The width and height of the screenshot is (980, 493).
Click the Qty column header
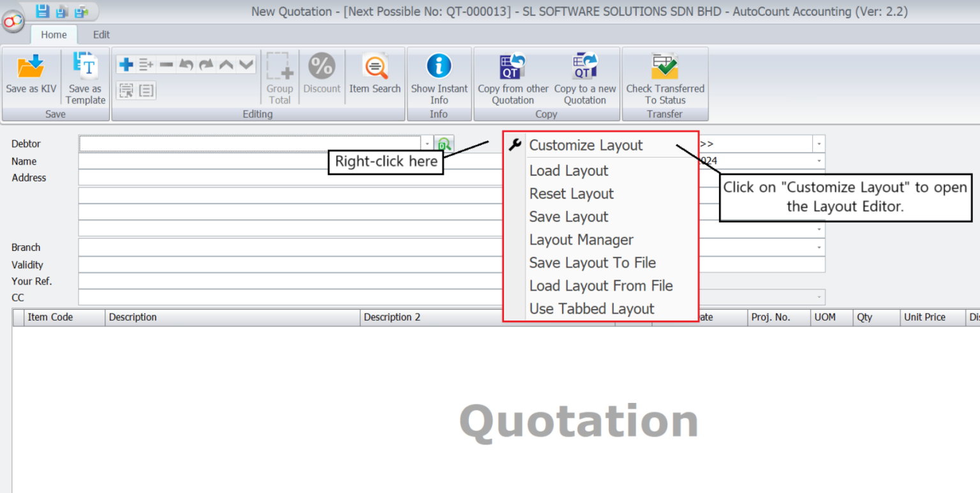point(876,317)
